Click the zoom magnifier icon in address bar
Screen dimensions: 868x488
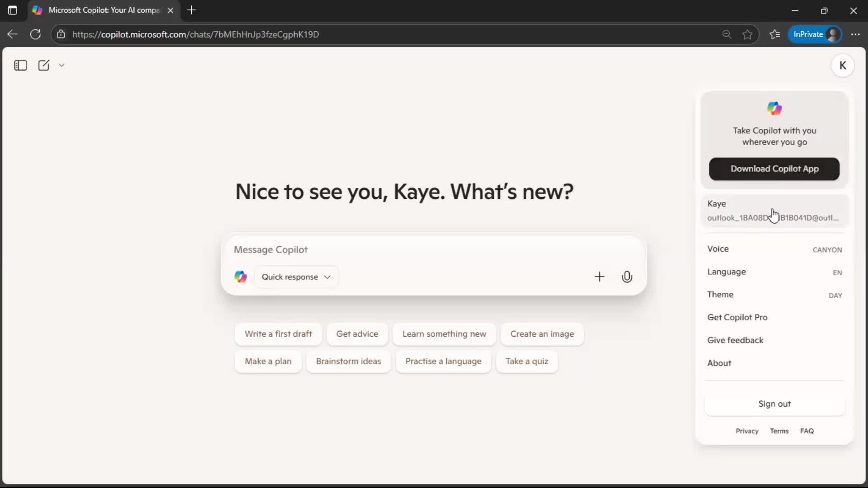[x=726, y=34]
